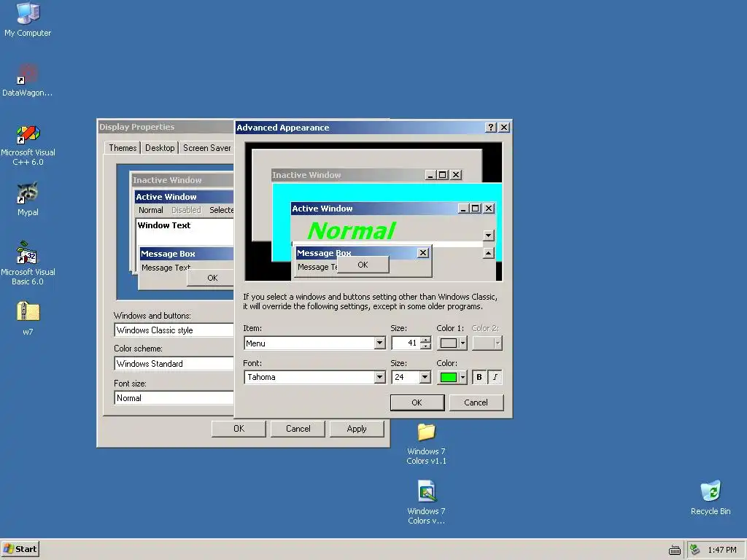Click the network tray icon beside the clock

click(695, 550)
